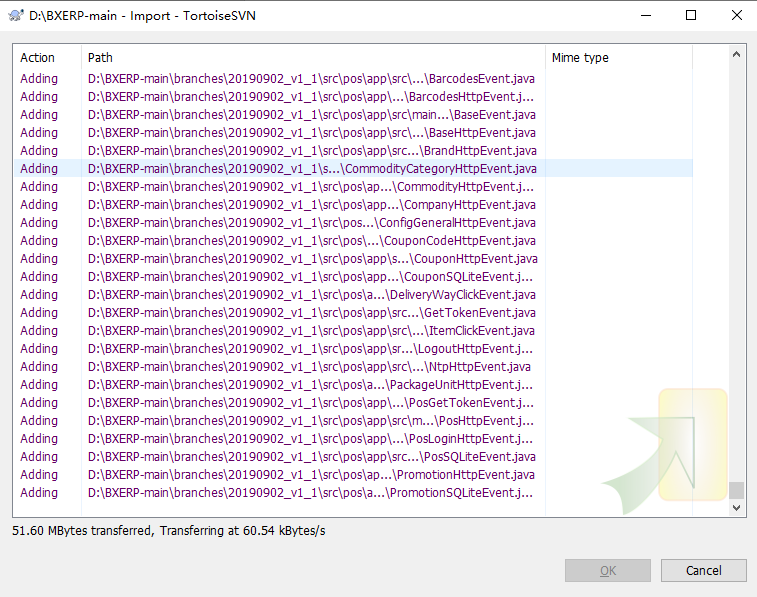Minimize the TortoiseSVN Import window

pos(646,15)
